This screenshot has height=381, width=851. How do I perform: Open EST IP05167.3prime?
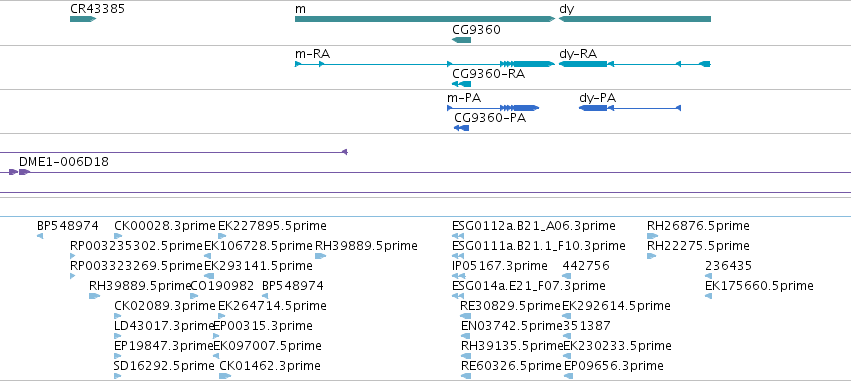tap(500, 266)
